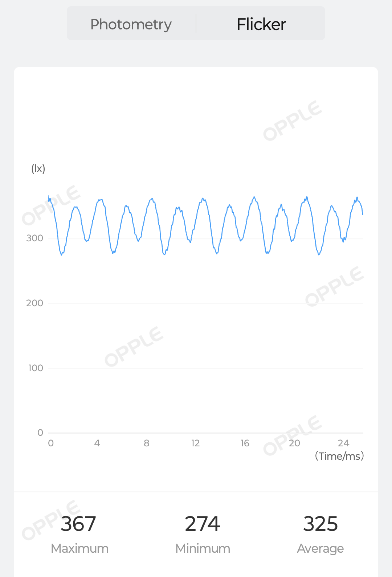Screen dimensions: 392x577
Task: Click the 200 y-axis tick label
Action: pos(35,303)
